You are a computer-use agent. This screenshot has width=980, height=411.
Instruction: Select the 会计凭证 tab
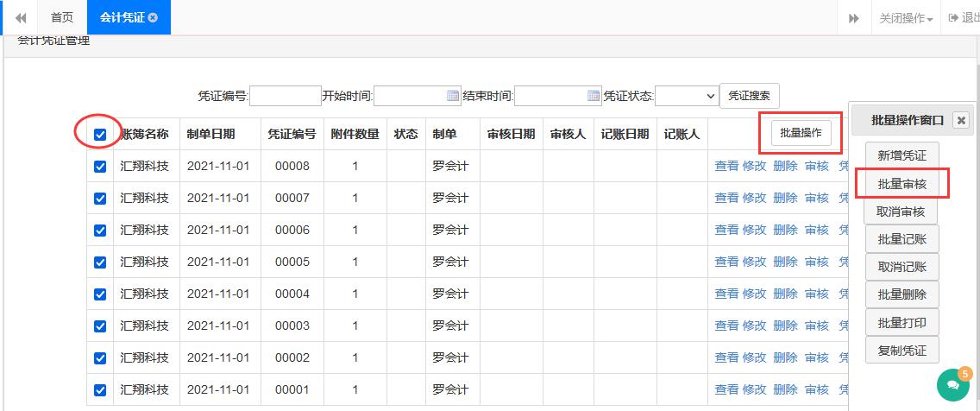click(x=122, y=17)
